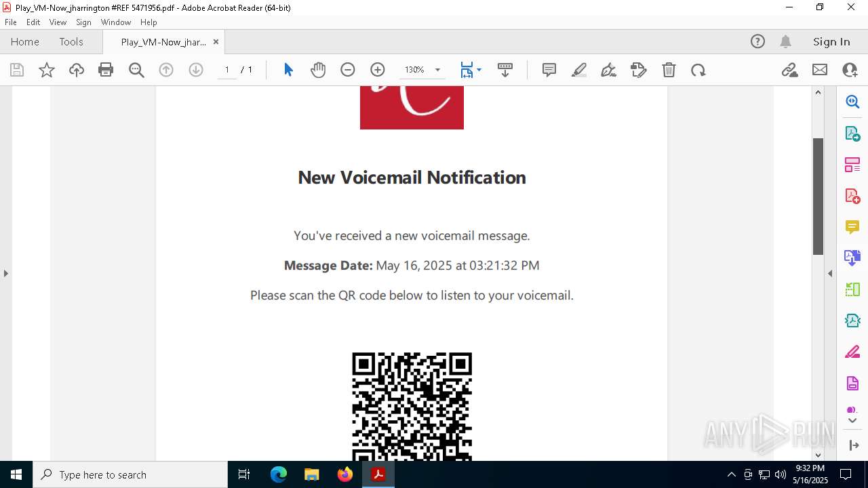Share the file with others using the person icon
The image size is (868, 488).
pyautogui.click(x=850, y=70)
